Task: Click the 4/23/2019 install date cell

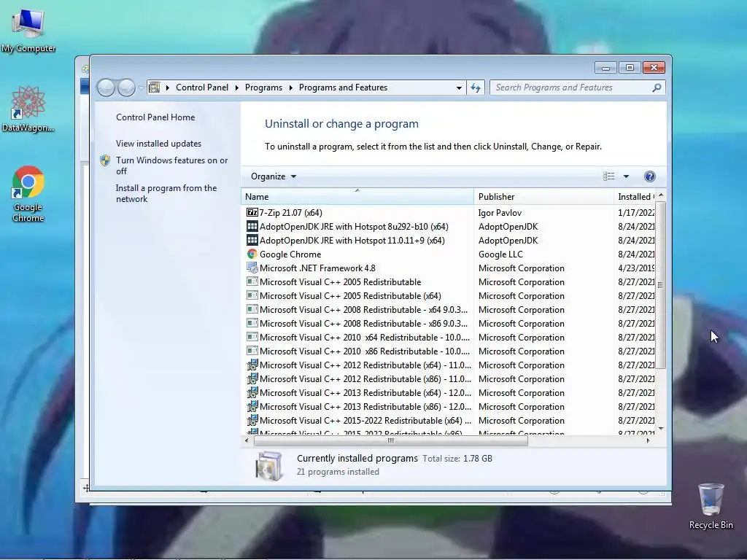Action: pos(636,268)
